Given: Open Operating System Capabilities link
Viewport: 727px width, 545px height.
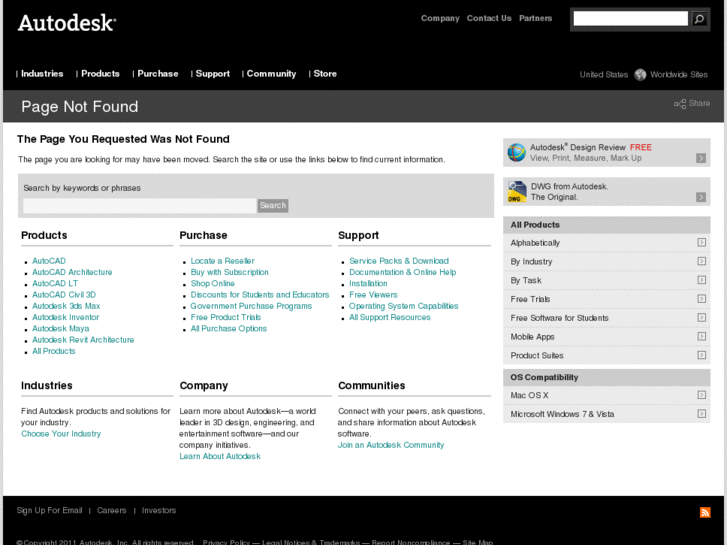Looking at the screenshot, I should [x=403, y=306].
